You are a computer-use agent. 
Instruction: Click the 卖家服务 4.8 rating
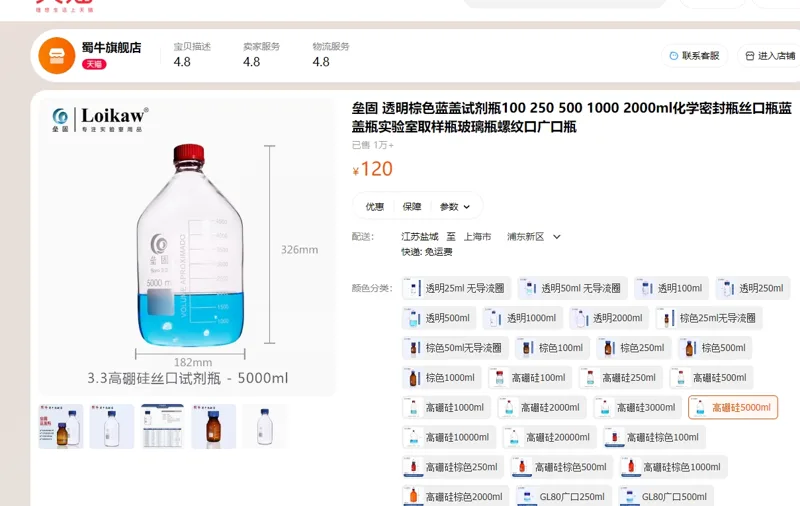pyautogui.click(x=261, y=55)
